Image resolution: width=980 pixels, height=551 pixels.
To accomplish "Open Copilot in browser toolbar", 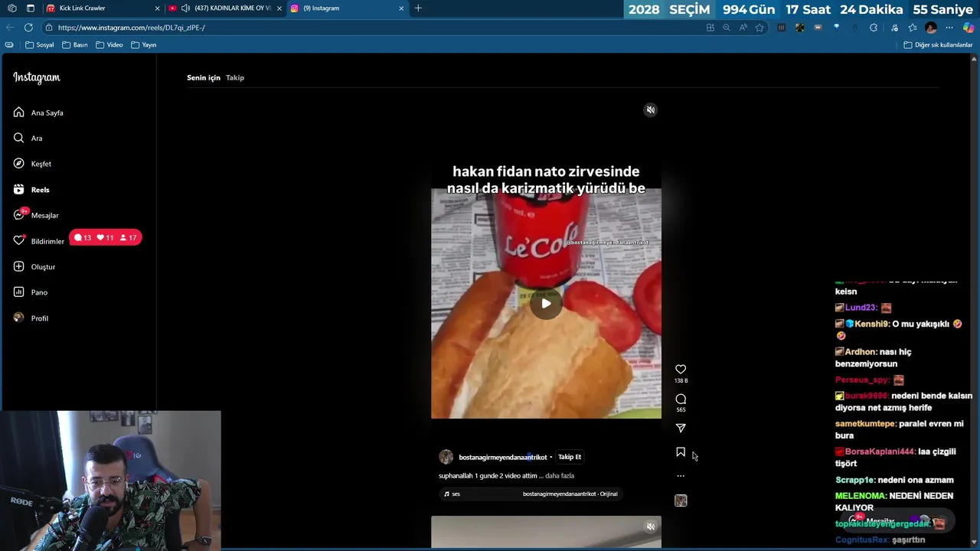I will click(x=969, y=28).
